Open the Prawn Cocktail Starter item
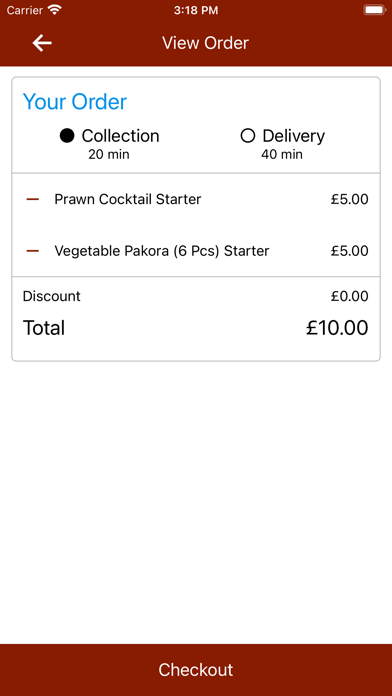Image resolution: width=392 pixels, height=696 pixels. pyautogui.click(x=127, y=199)
